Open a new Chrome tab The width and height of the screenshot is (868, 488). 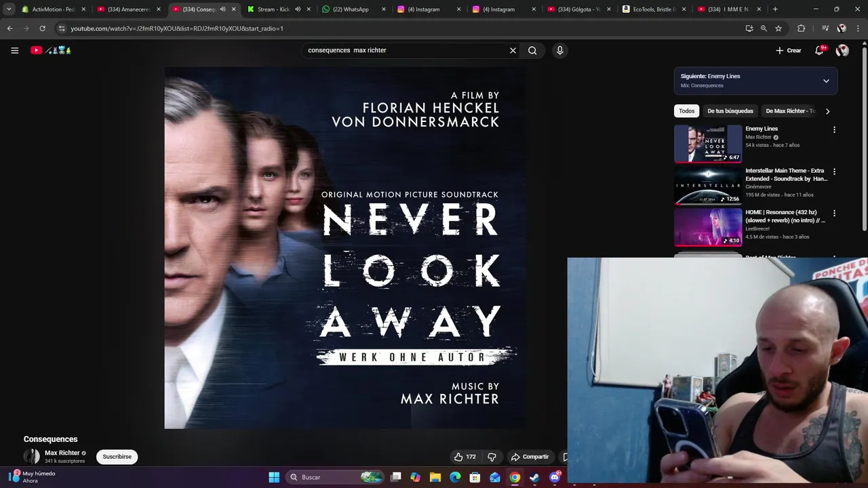775,9
